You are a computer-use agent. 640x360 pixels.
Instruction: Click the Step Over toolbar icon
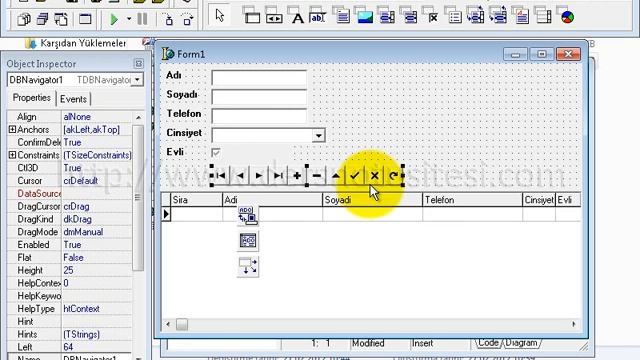click(x=187, y=19)
